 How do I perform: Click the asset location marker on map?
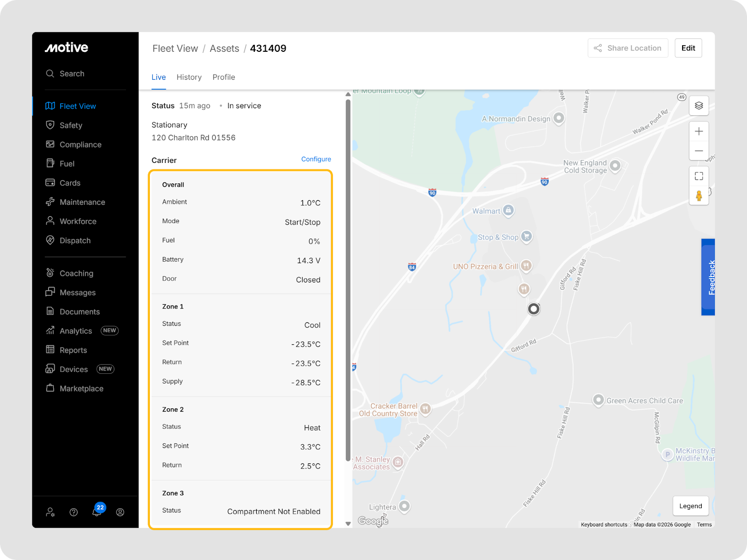click(533, 309)
